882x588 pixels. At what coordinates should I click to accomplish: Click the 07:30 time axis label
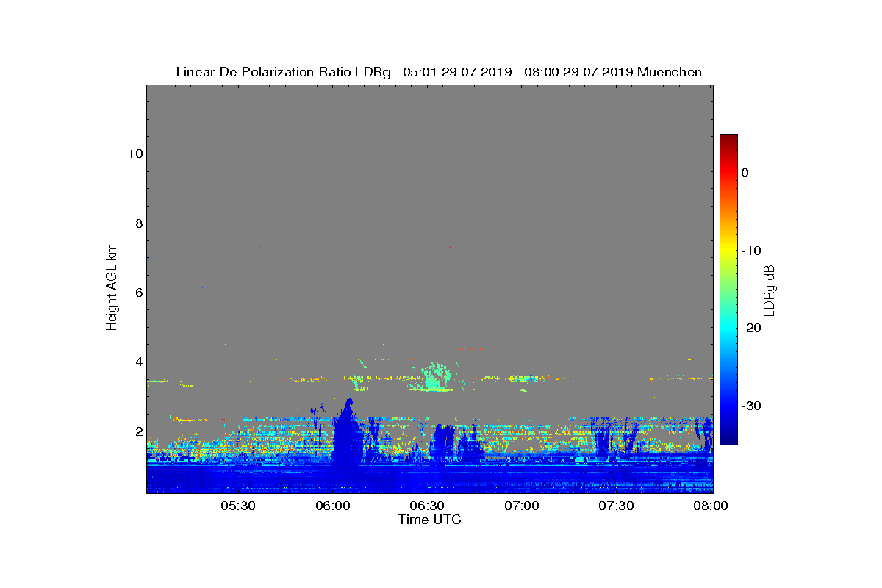point(617,506)
